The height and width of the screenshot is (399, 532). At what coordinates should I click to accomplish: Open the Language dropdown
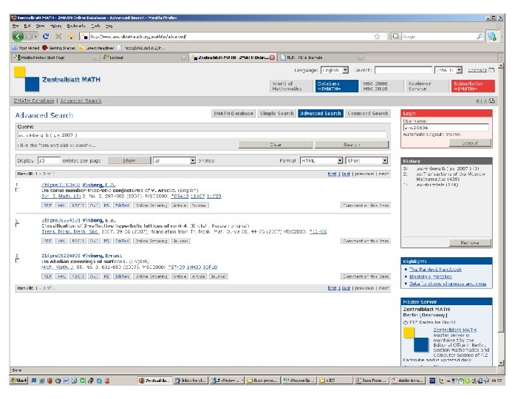click(x=335, y=70)
